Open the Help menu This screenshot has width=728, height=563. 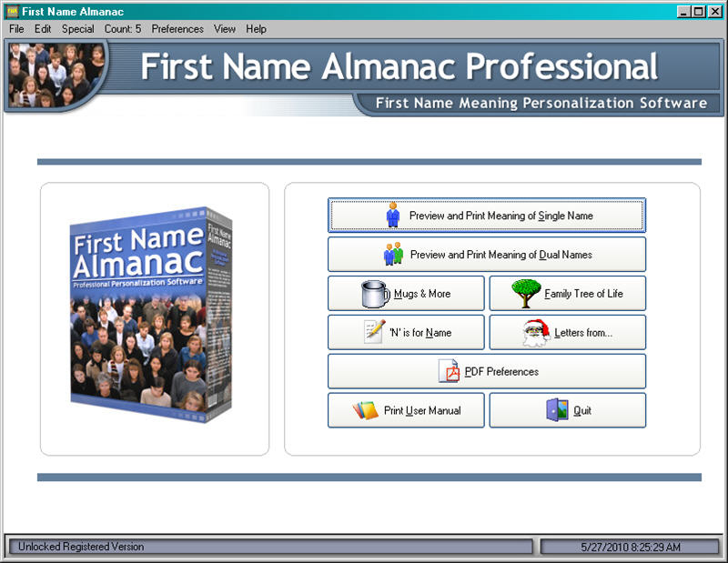point(256,29)
